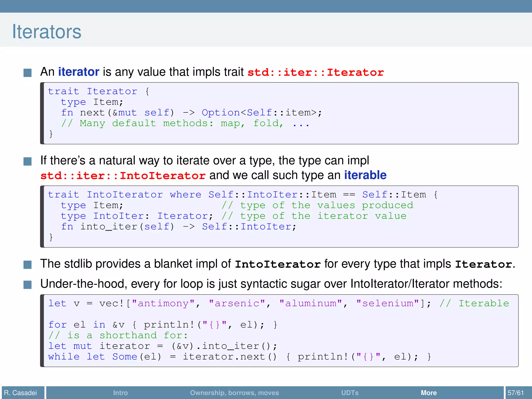The width and height of the screenshot is (532, 399).
Task: Click bullet before 'Under-the-hood' line
Action: coord(28,285)
